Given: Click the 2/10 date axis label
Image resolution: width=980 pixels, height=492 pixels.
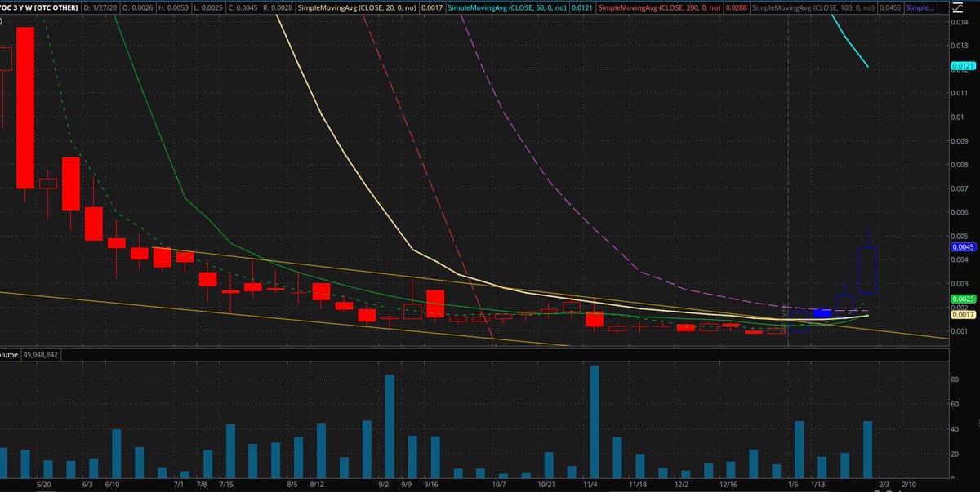Looking at the screenshot, I should [910, 484].
